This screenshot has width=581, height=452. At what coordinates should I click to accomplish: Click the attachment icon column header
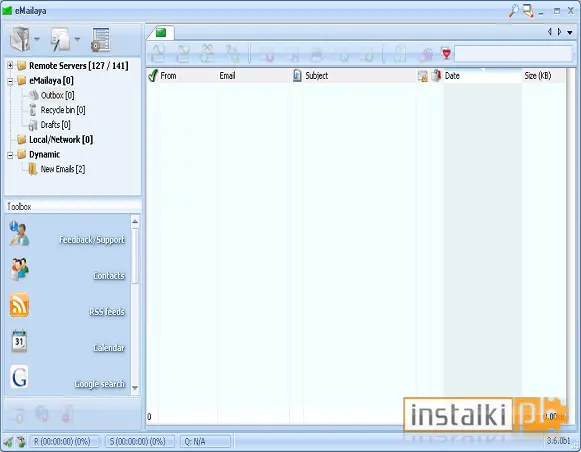tap(297, 76)
